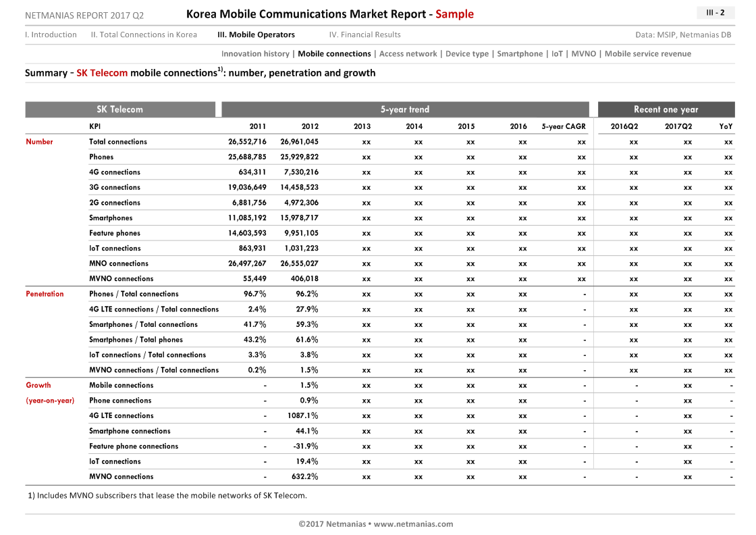The width and height of the screenshot is (756, 535).
Task: Select the MNO connections row label
Action: [119, 263]
